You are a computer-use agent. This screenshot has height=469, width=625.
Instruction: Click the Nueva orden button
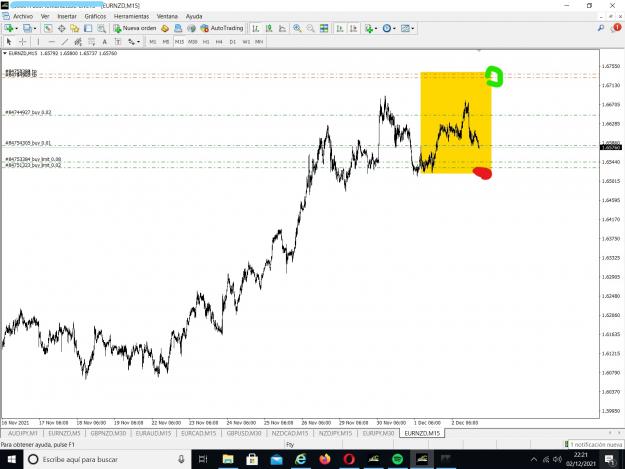tap(135, 28)
